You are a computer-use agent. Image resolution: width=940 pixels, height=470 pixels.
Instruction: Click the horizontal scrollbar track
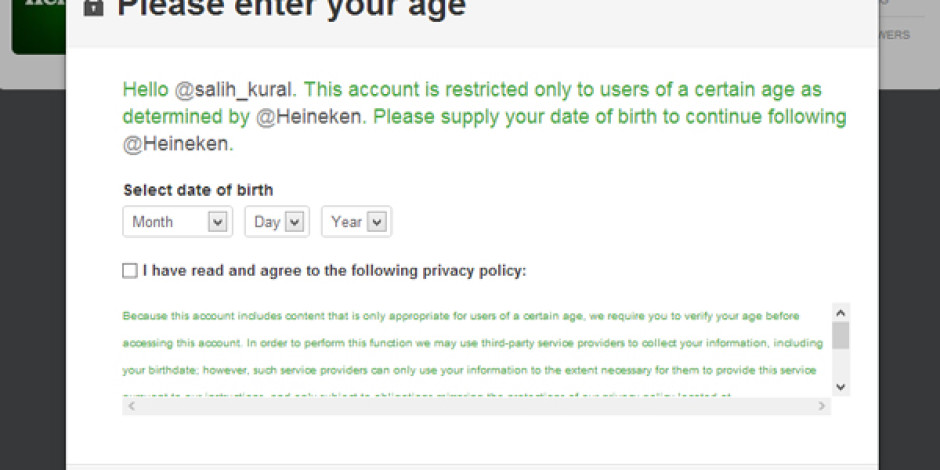(477, 406)
